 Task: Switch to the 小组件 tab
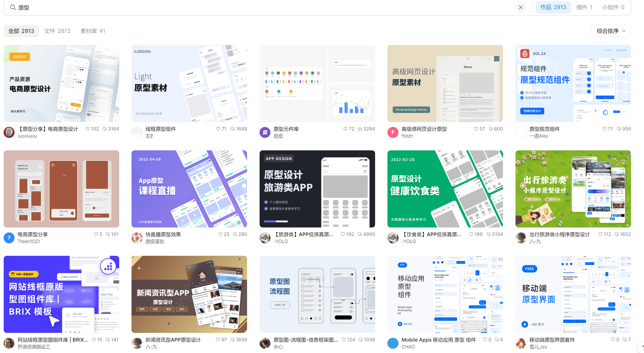pyautogui.click(x=613, y=7)
